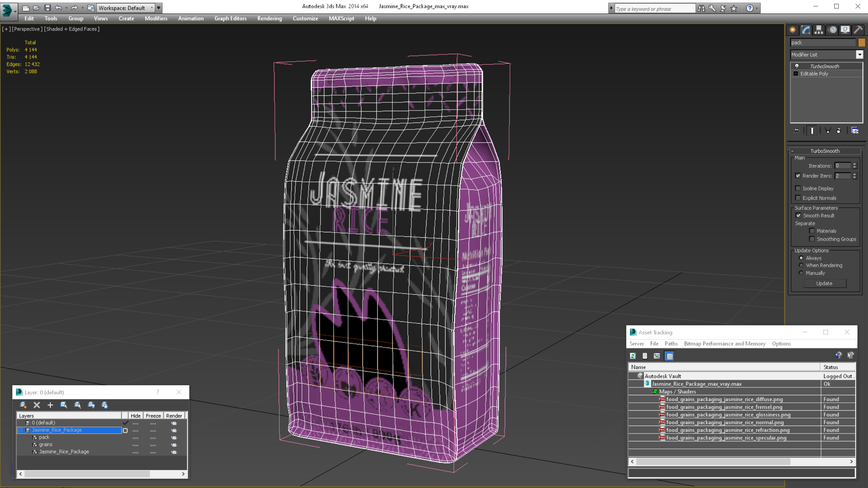Click Configure Modifier Sets icon
Screen dimensions: 868x488
pyautogui.click(x=855, y=130)
